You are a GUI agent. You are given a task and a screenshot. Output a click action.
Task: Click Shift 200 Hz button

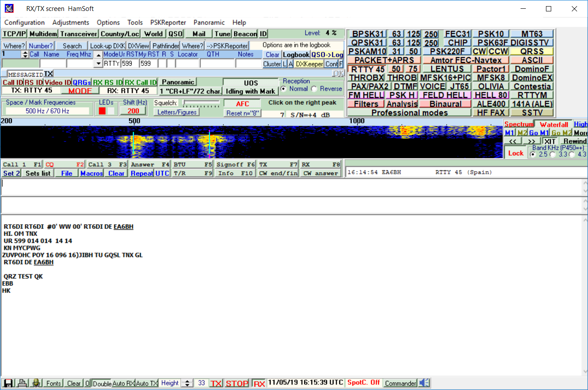pos(133,111)
